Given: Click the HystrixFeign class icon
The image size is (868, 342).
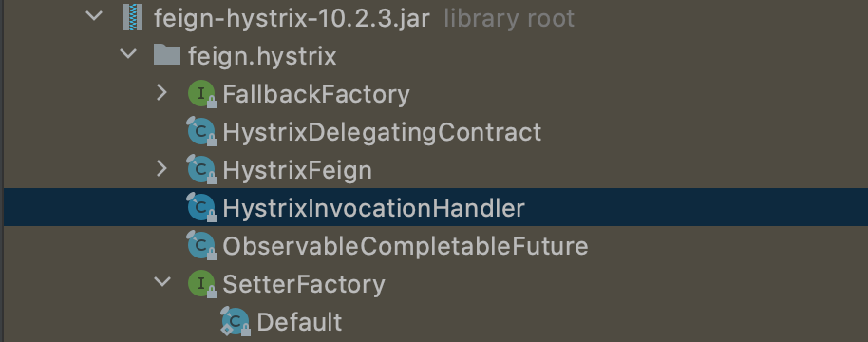Looking at the screenshot, I should click(x=201, y=169).
